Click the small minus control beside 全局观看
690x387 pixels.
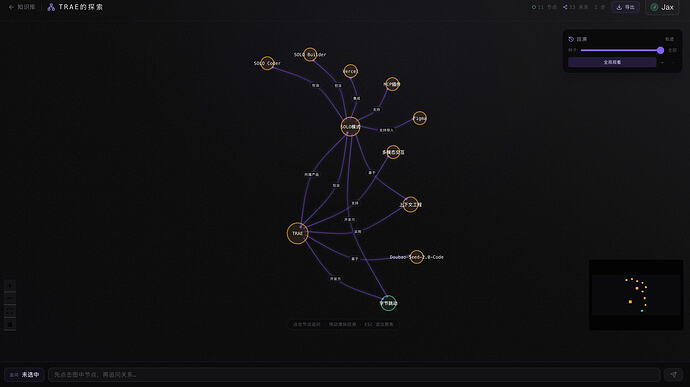(663, 63)
